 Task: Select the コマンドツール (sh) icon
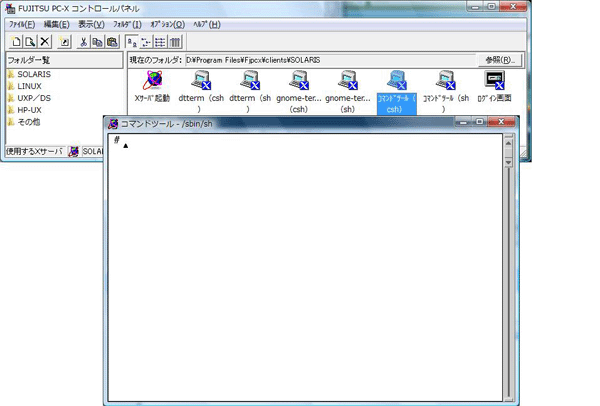446,92
